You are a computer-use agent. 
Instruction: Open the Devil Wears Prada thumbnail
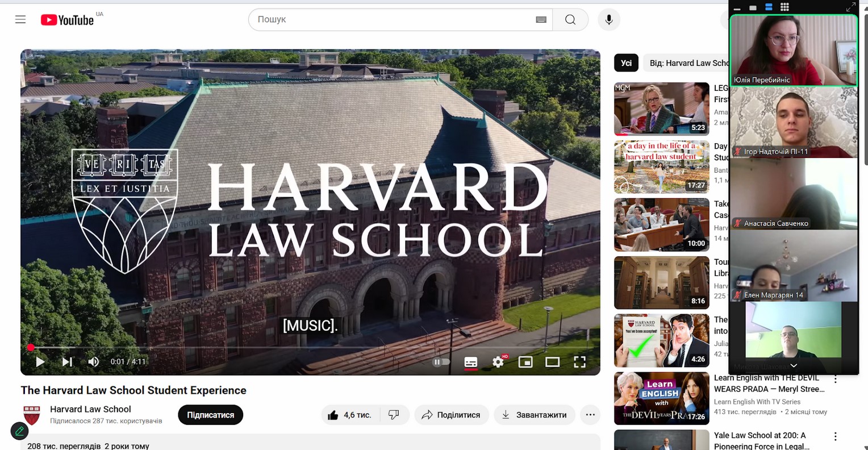pos(662,398)
